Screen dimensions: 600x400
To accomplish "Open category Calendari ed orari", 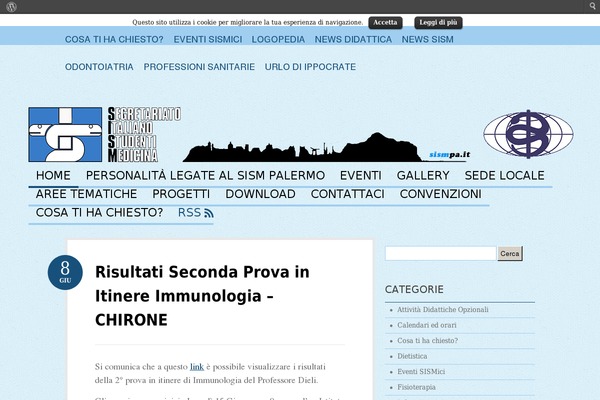I will tap(427, 325).
